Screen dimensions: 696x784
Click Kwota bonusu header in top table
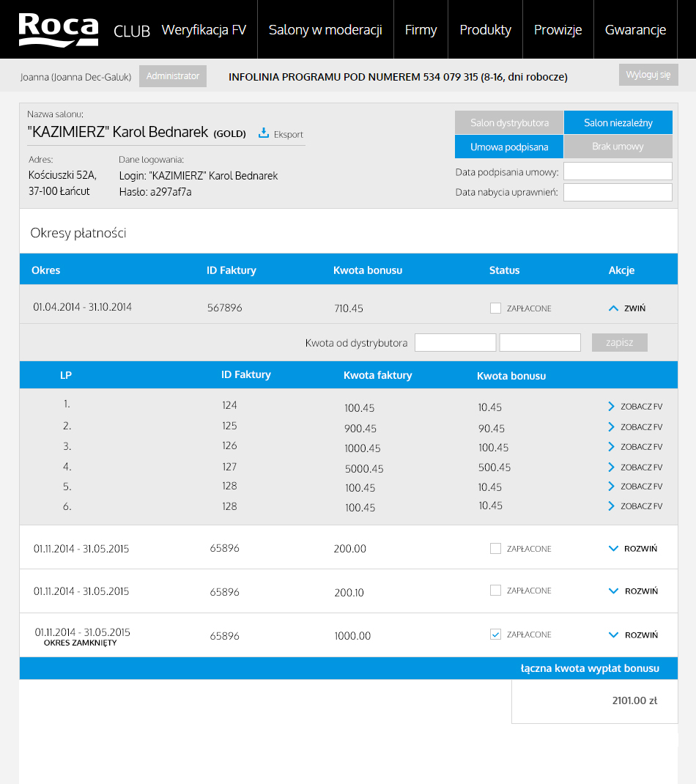(x=368, y=270)
